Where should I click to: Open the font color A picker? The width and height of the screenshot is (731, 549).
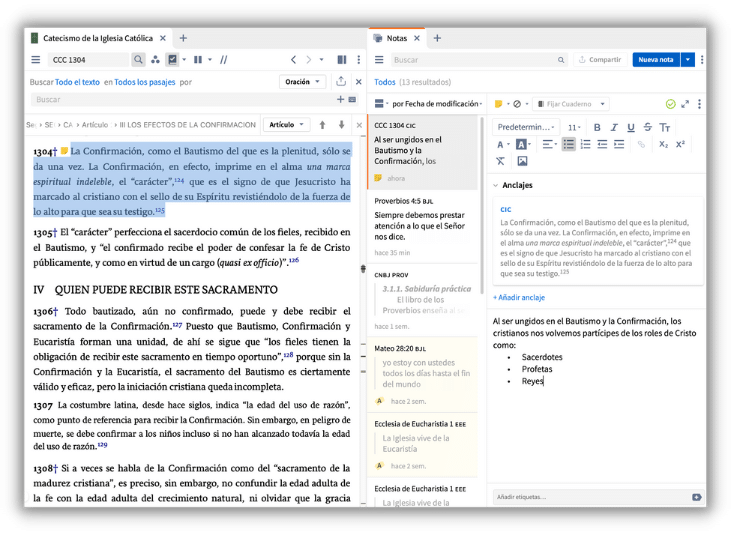503,144
